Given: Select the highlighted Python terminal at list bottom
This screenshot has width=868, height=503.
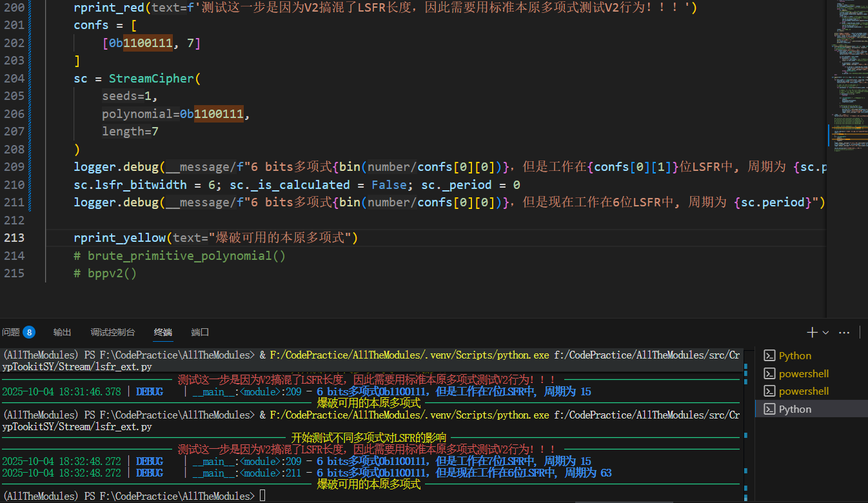Looking at the screenshot, I should coord(794,409).
